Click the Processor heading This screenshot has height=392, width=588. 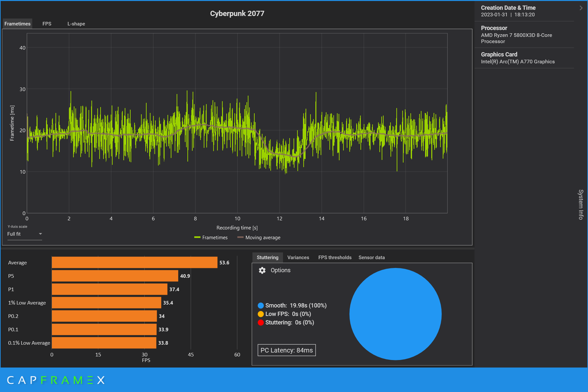pos(494,28)
